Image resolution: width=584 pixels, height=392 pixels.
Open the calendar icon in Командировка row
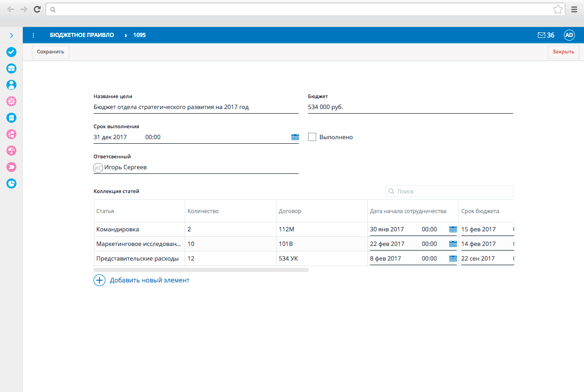(x=453, y=230)
